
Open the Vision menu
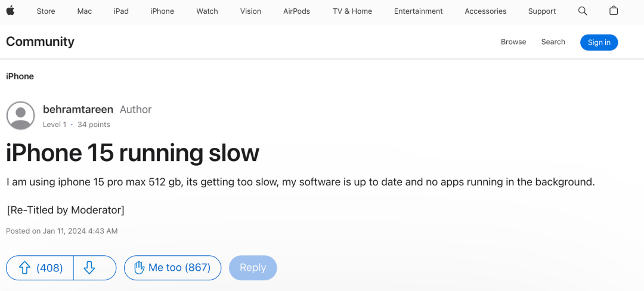click(x=250, y=11)
